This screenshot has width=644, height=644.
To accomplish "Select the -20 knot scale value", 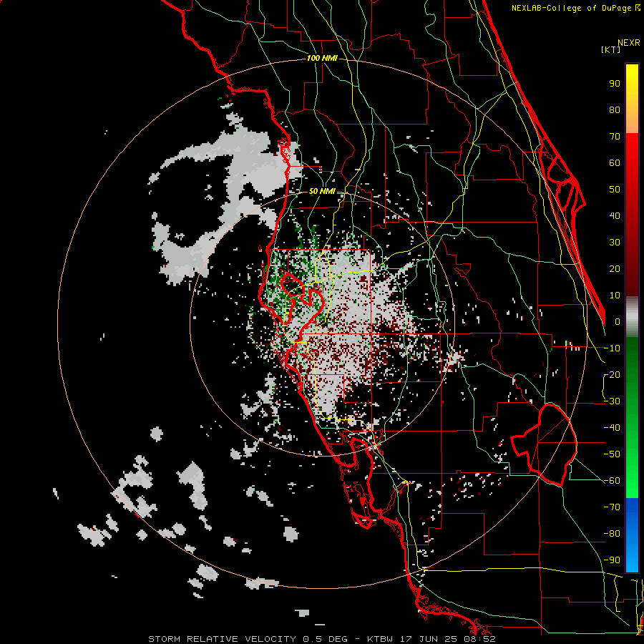I will 612,374.
